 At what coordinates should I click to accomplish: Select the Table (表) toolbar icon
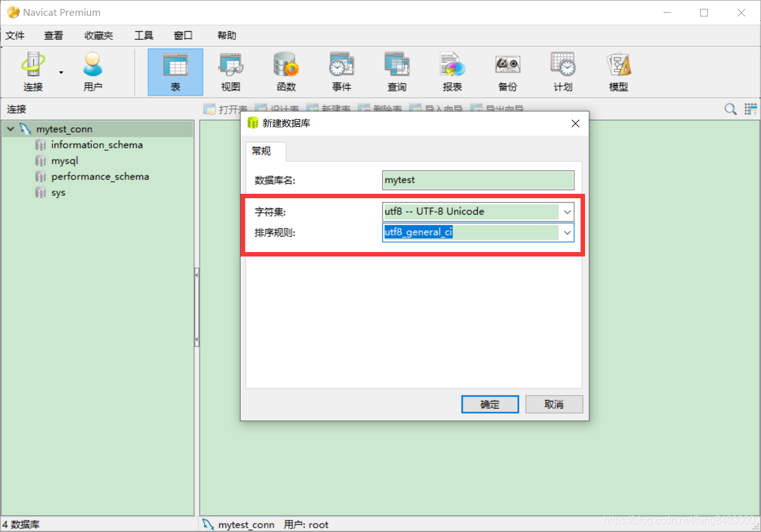[x=175, y=72]
